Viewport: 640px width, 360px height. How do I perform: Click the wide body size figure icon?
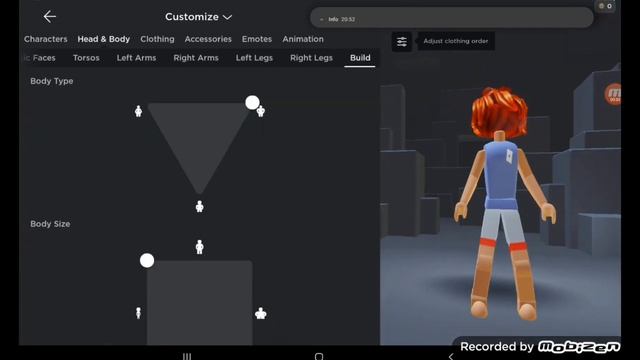coord(261,313)
